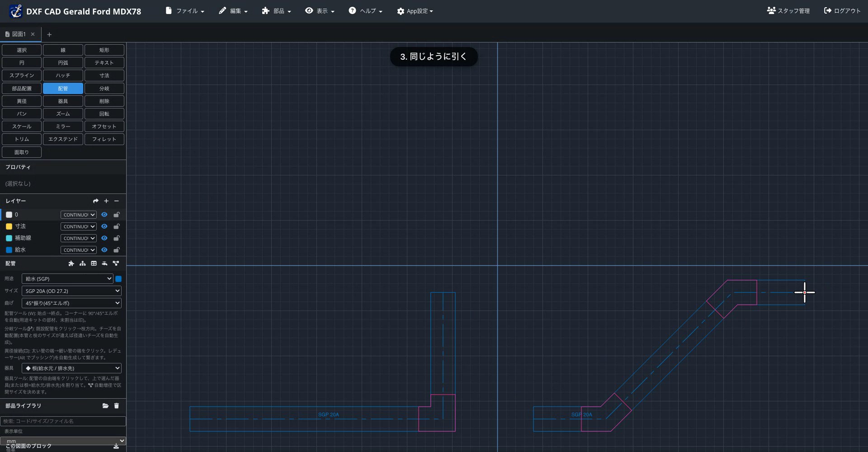This screenshot has height=452, width=868.
Task: Click the download icon beside この図面のブロック
Action: pos(116,446)
